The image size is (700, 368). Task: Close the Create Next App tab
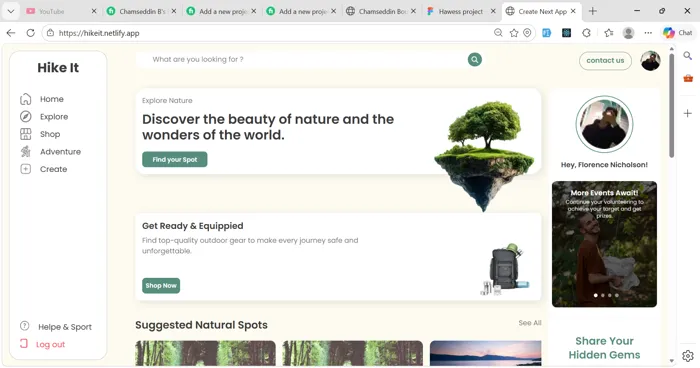click(x=573, y=11)
